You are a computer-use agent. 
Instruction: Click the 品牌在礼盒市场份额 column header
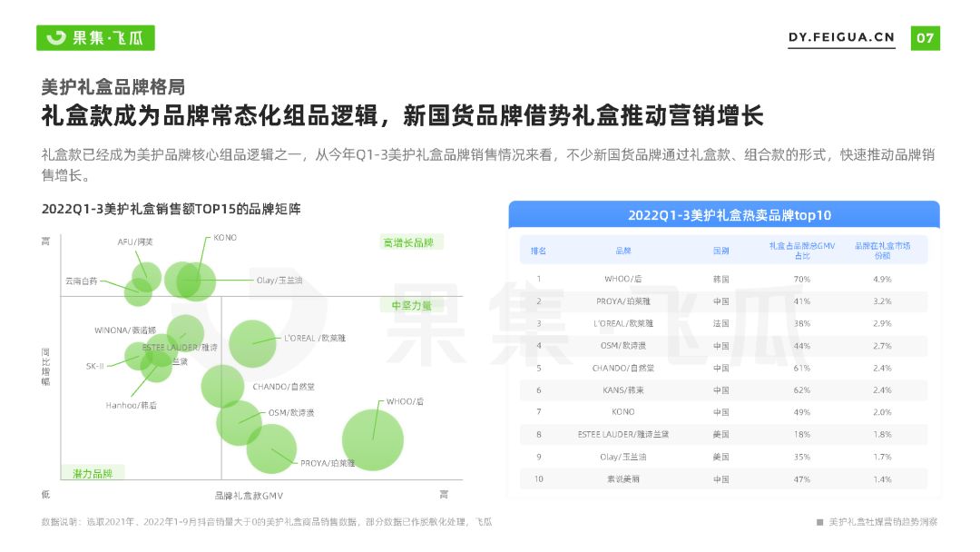click(x=883, y=251)
